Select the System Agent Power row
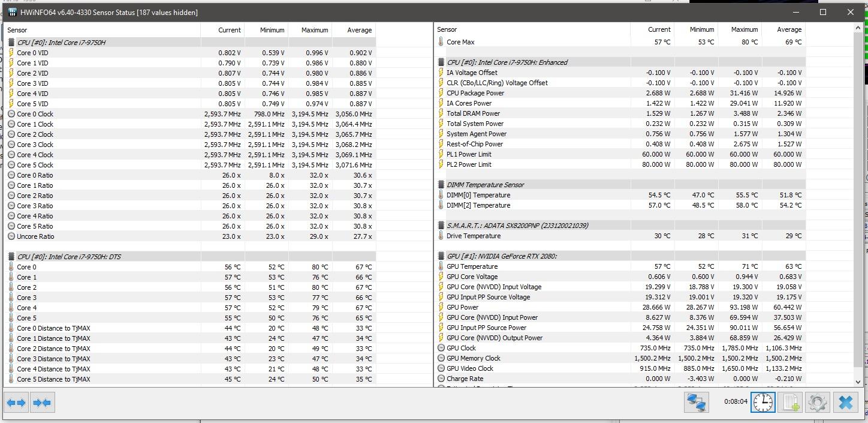 [x=620, y=134]
